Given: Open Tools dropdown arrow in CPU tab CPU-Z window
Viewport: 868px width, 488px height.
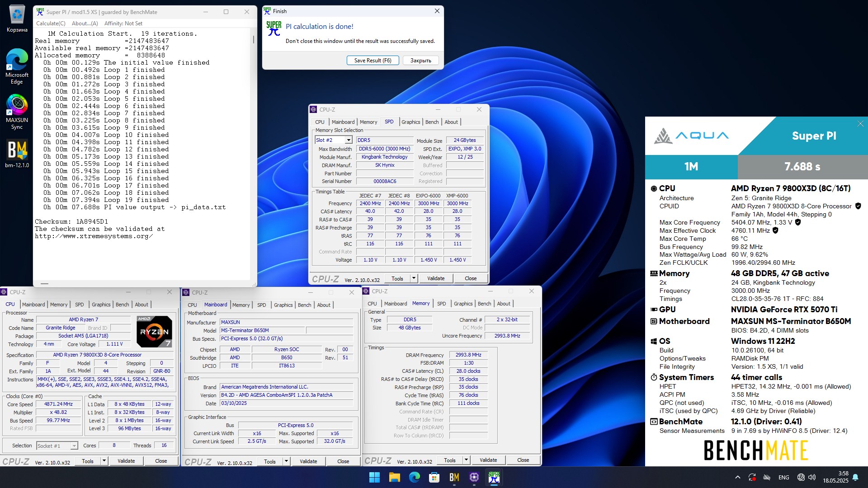Looking at the screenshot, I should pyautogui.click(x=104, y=461).
